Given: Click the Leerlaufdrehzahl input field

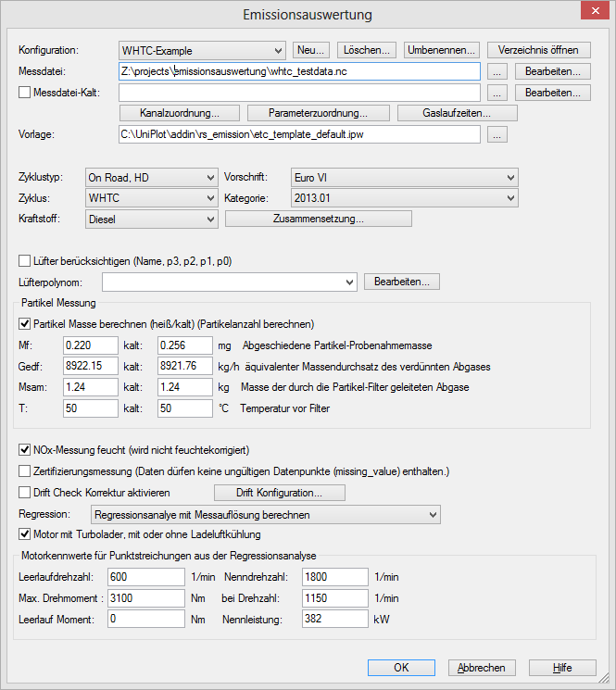Looking at the screenshot, I should tap(144, 577).
